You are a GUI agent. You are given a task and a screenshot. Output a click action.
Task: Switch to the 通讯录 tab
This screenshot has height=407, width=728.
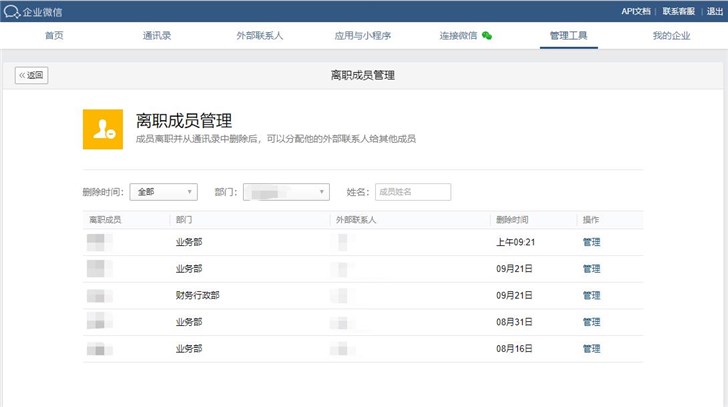(157, 36)
